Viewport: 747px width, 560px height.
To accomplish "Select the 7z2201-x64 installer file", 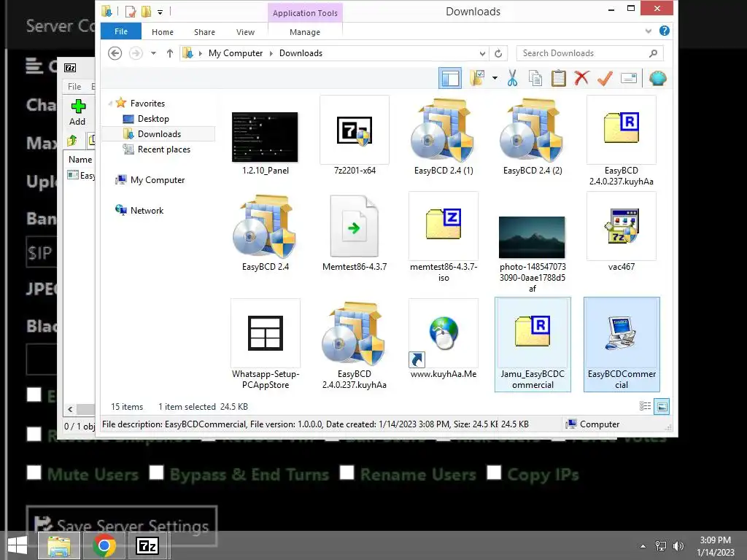I will [355, 136].
